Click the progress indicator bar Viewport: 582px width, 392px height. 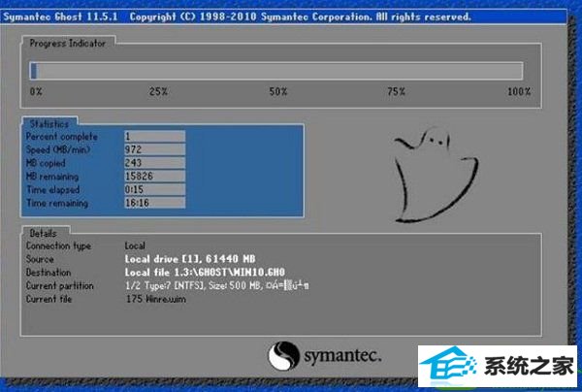(x=276, y=71)
